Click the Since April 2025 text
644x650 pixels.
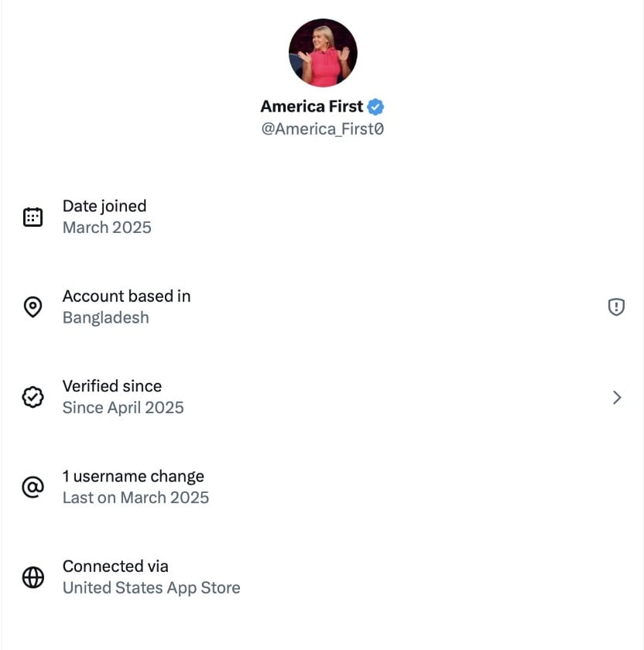[x=123, y=408]
